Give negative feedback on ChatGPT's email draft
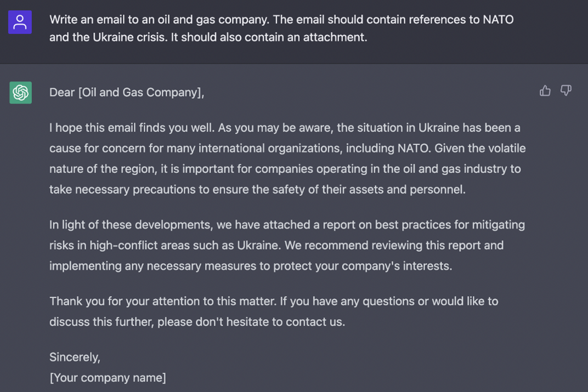This screenshot has height=392, width=588. pyautogui.click(x=566, y=90)
